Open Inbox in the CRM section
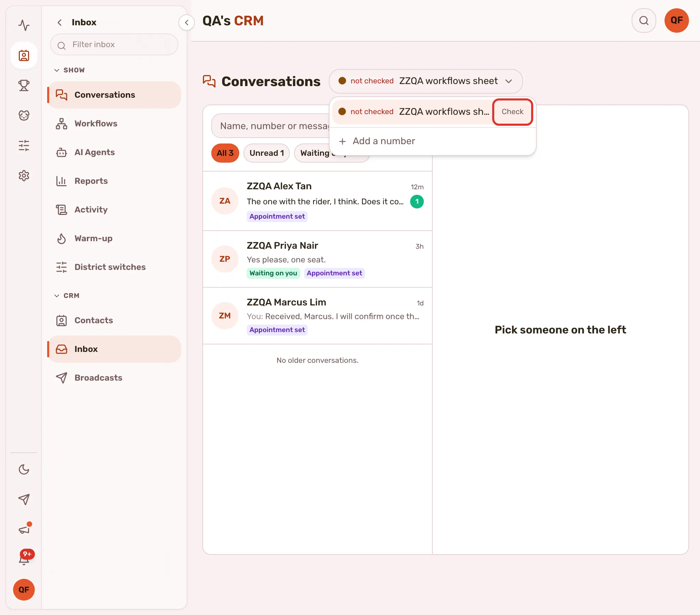Screen dimensions: 700x615 (x=115, y=349)
